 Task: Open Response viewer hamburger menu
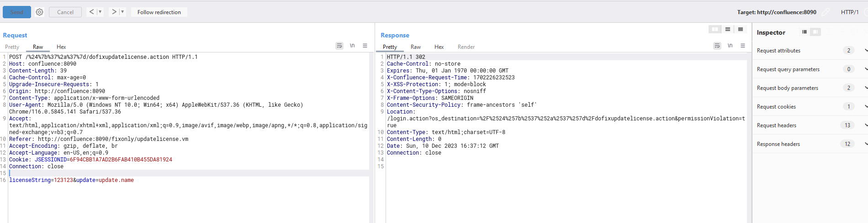[x=743, y=46]
